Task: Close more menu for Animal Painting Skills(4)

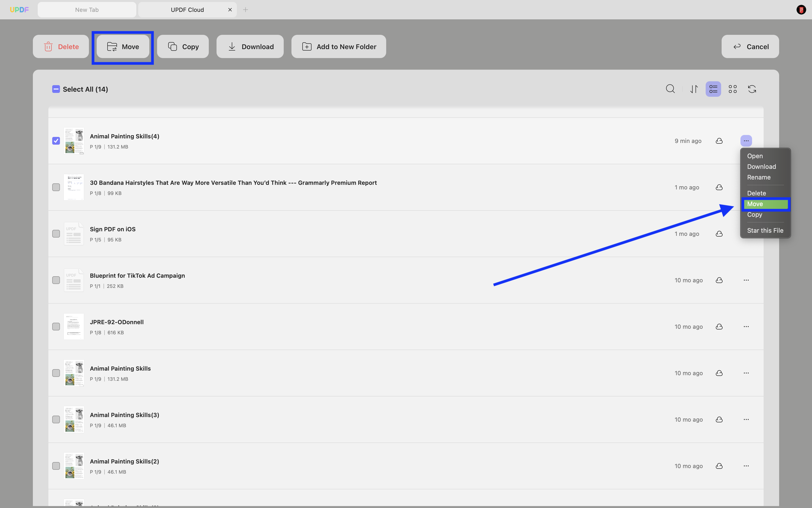Action: tap(746, 141)
